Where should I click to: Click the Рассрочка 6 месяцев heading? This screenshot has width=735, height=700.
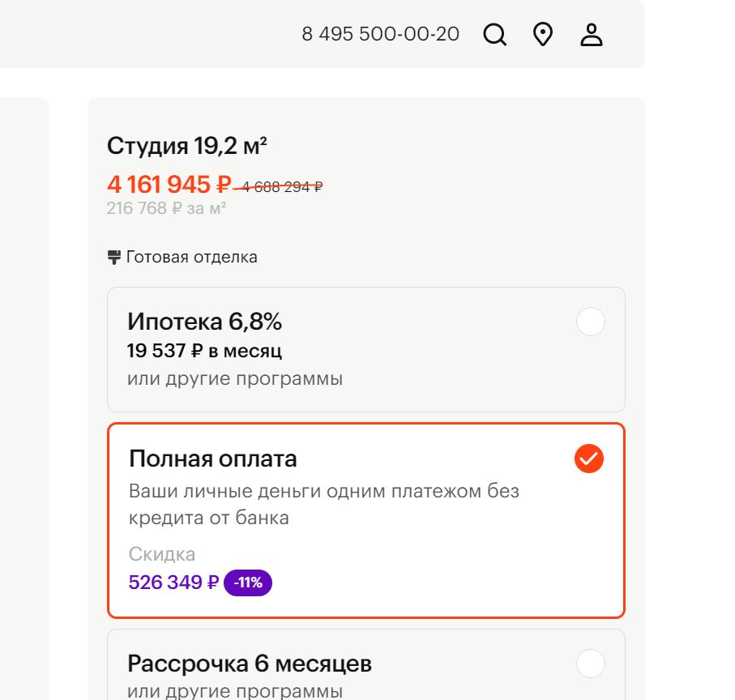coord(250,664)
